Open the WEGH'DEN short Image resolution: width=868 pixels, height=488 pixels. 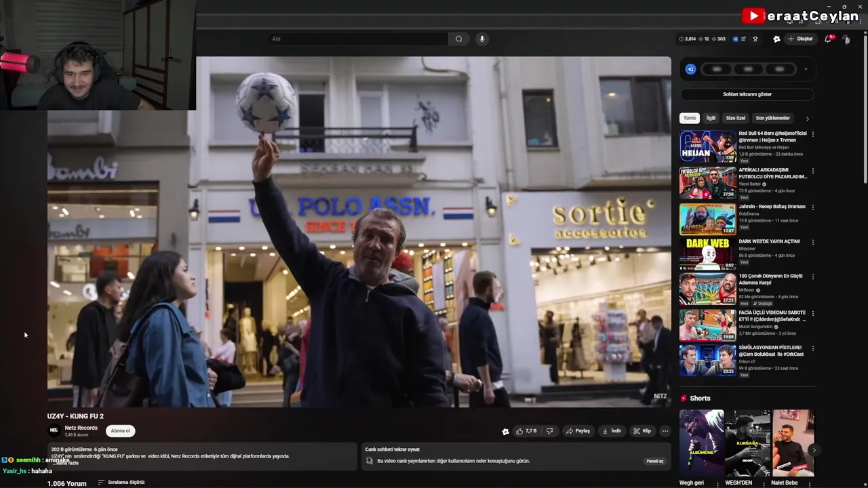pyautogui.click(x=747, y=443)
